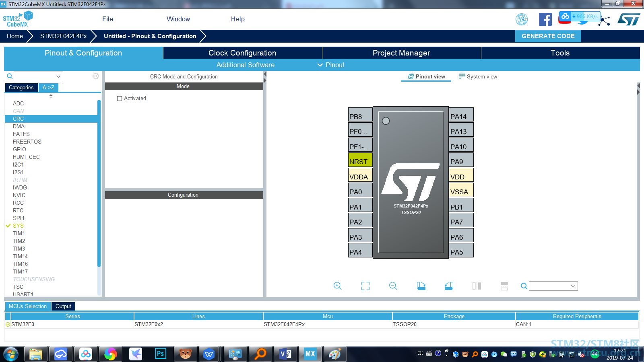Open the Facebook icon link

[545, 19]
